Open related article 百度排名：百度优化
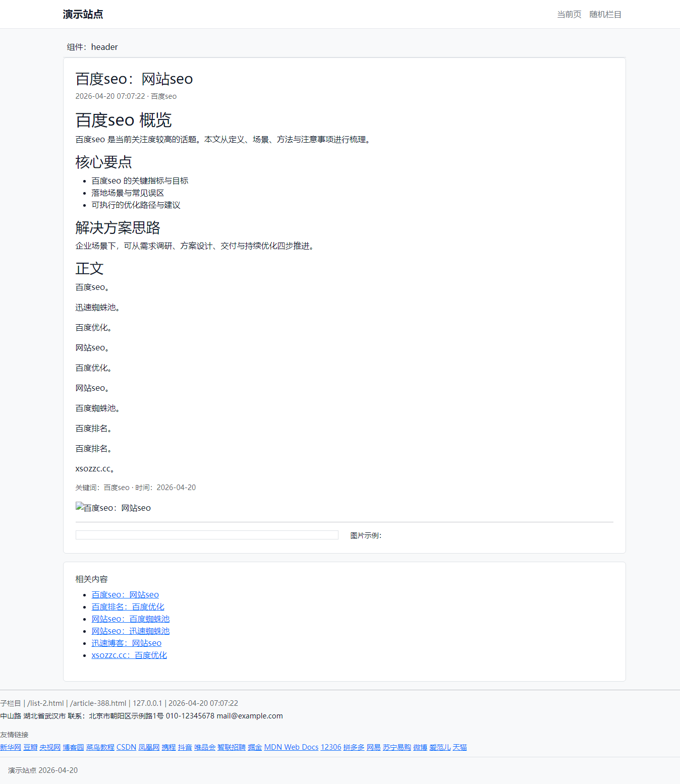The image size is (680, 784). (128, 607)
